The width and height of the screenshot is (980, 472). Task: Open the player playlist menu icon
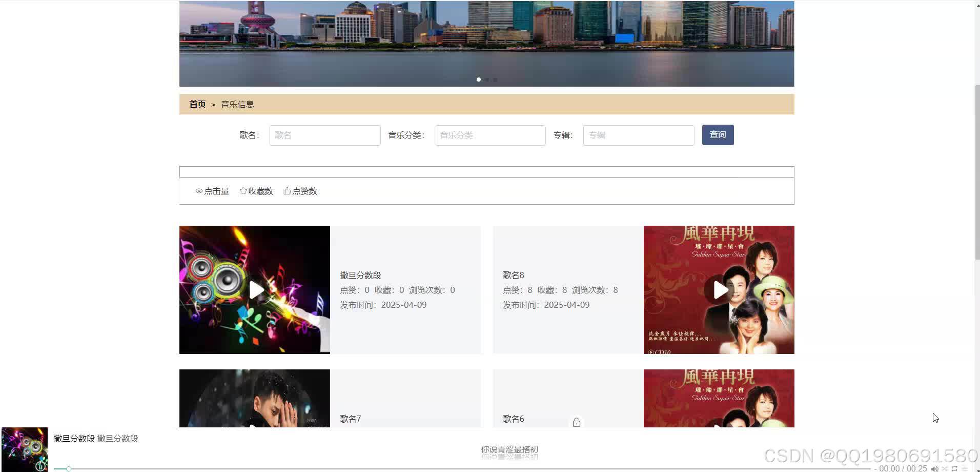coord(964,468)
